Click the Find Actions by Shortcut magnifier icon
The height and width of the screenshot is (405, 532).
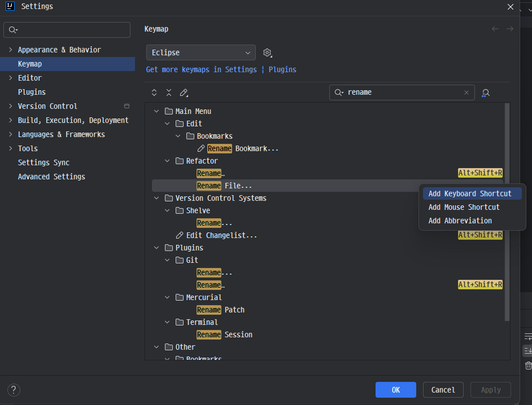coord(485,92)
